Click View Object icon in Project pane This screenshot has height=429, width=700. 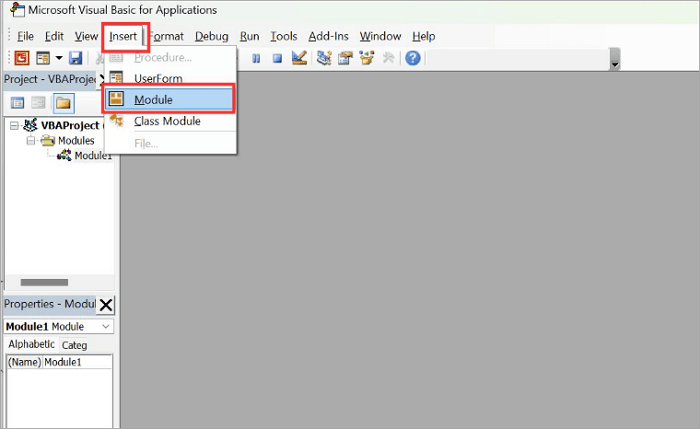coord(38,103)
